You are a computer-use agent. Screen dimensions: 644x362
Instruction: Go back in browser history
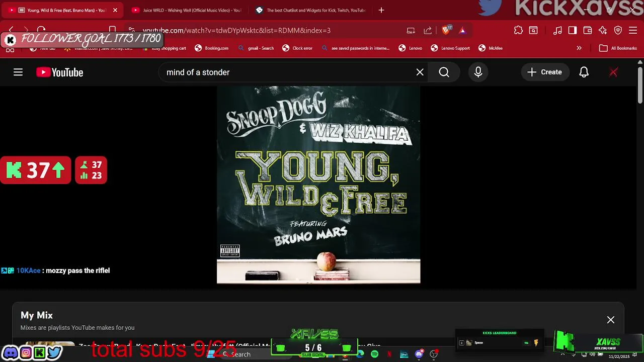[x=11, y=30]
